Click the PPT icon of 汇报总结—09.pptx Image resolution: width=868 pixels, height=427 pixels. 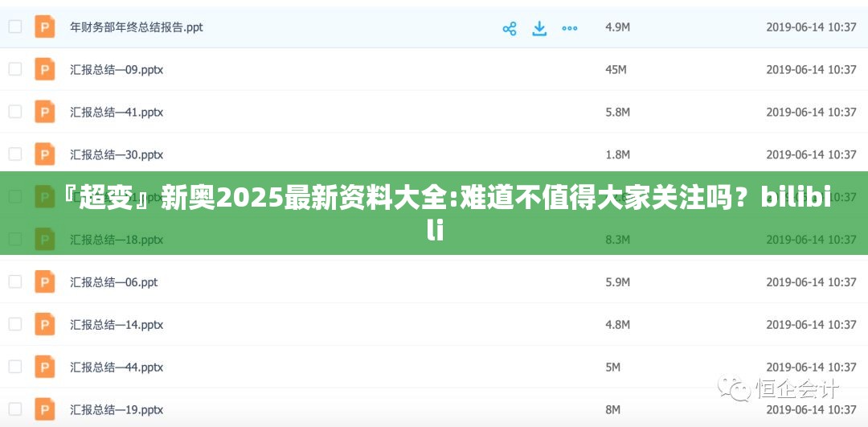[x=45, y=69]
